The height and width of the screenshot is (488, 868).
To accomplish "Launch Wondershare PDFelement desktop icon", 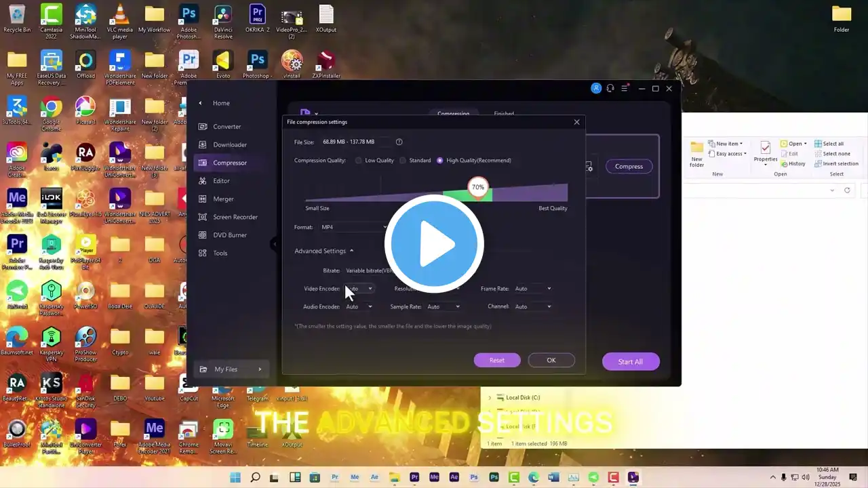I will (x=120, y=68).
